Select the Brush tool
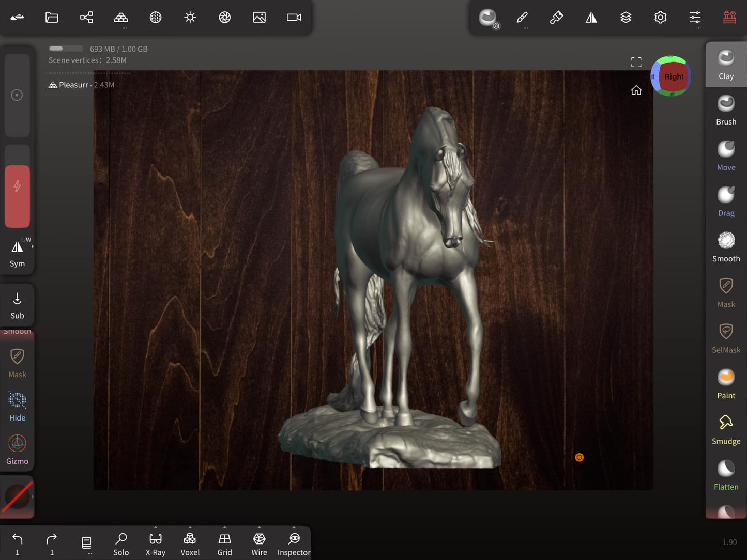 point(726,111)
